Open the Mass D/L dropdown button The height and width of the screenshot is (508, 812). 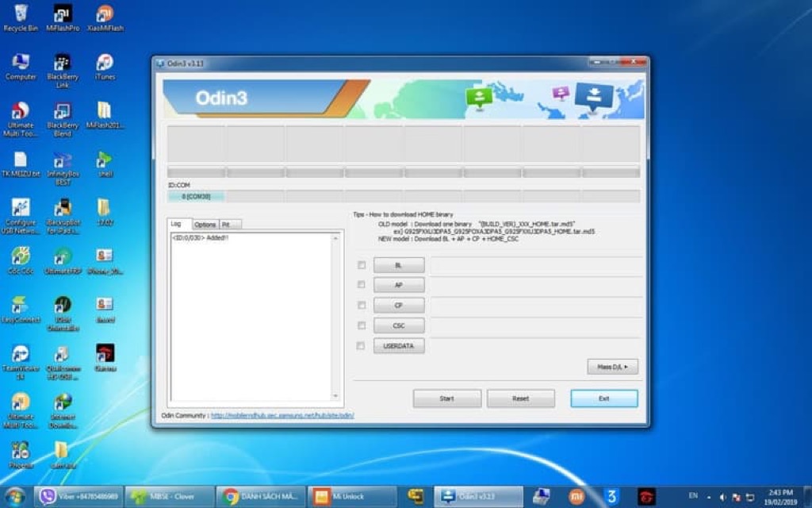613,367
